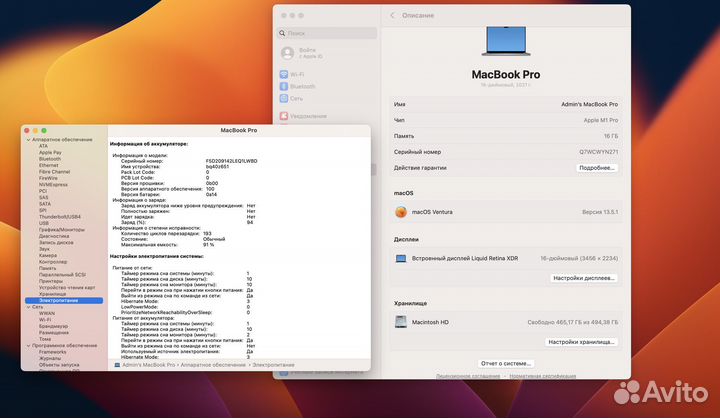The image size is (720, 418).
Task: Click the Wi-Fi icon in System Settings sidebar
Action: 284,74
